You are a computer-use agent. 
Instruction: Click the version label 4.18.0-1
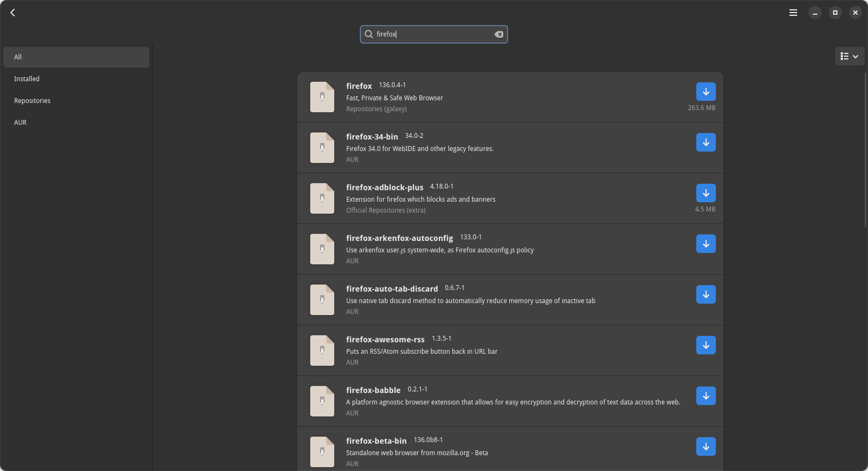pyautogui.click(x=442, y=186)
